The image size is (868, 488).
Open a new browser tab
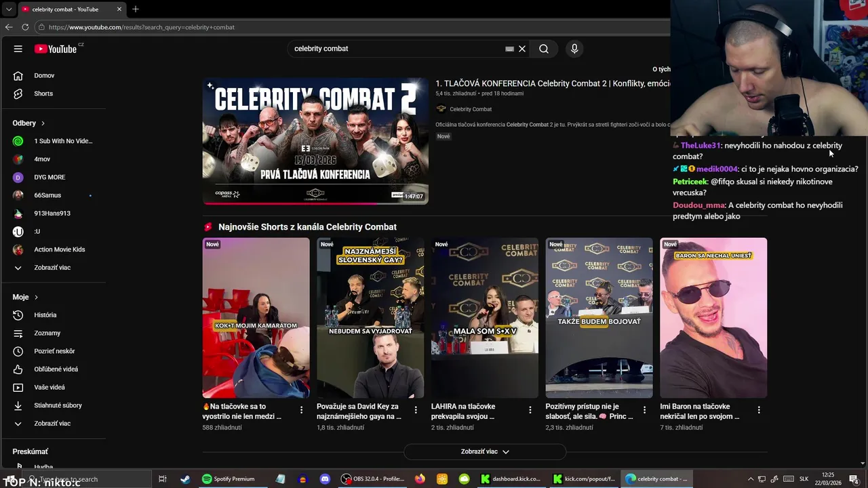tap(136, 9)
